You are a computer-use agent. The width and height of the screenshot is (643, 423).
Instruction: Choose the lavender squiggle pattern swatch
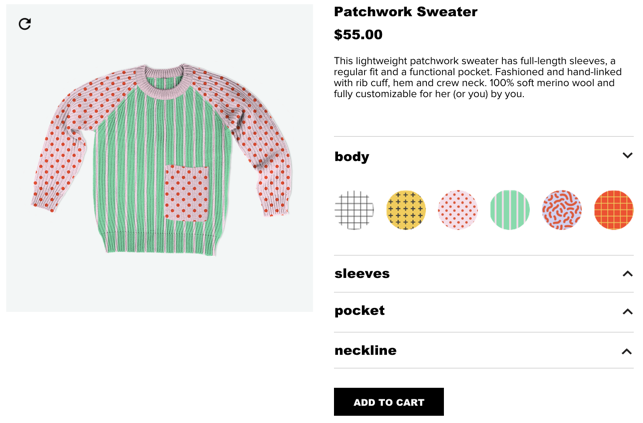[x=562, y=210]
